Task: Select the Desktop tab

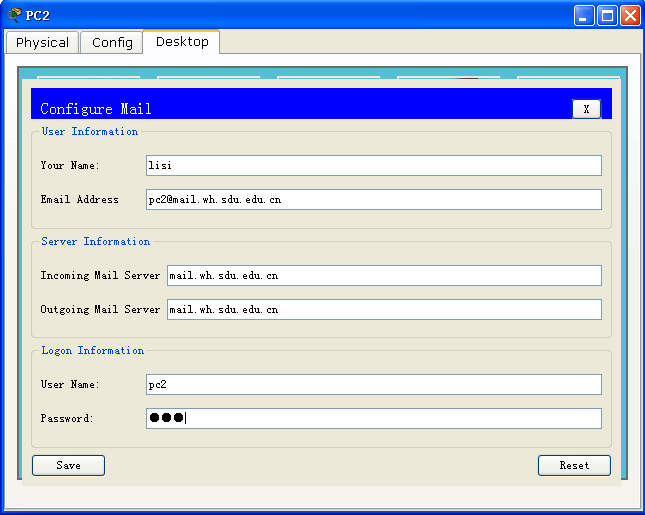Action: pos(182,42)
